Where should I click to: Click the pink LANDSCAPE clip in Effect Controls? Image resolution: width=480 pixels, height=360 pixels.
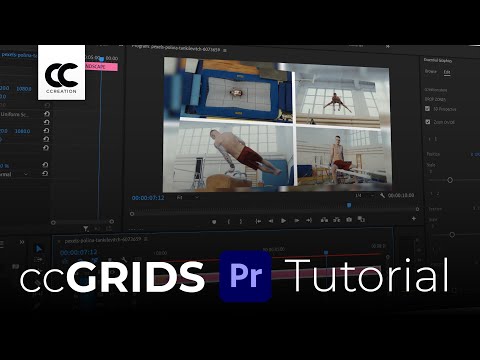click(101, 67)
